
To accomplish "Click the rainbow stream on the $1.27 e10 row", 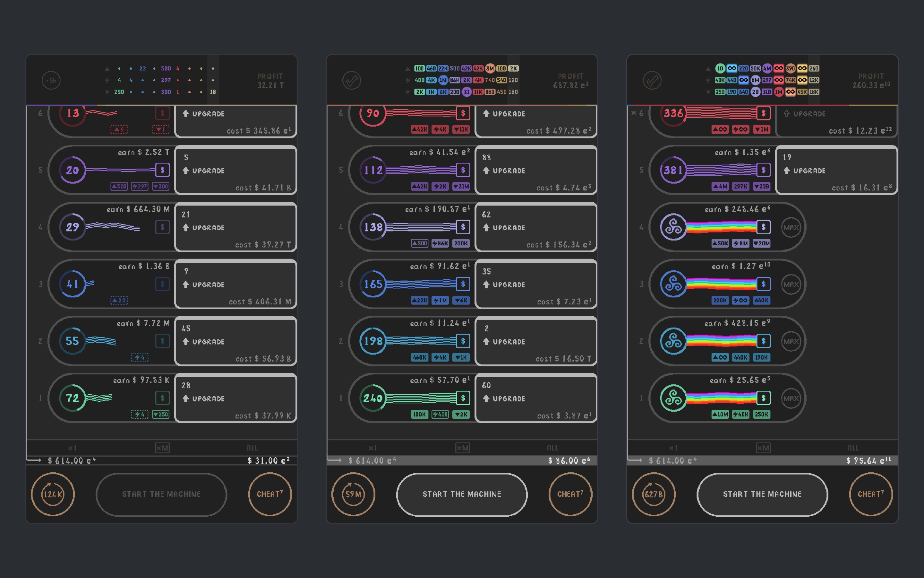I will (x=721, y=284).
